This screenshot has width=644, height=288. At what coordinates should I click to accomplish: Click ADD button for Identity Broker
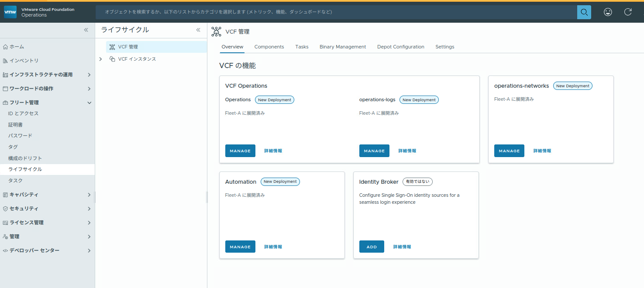pos(372,247)
